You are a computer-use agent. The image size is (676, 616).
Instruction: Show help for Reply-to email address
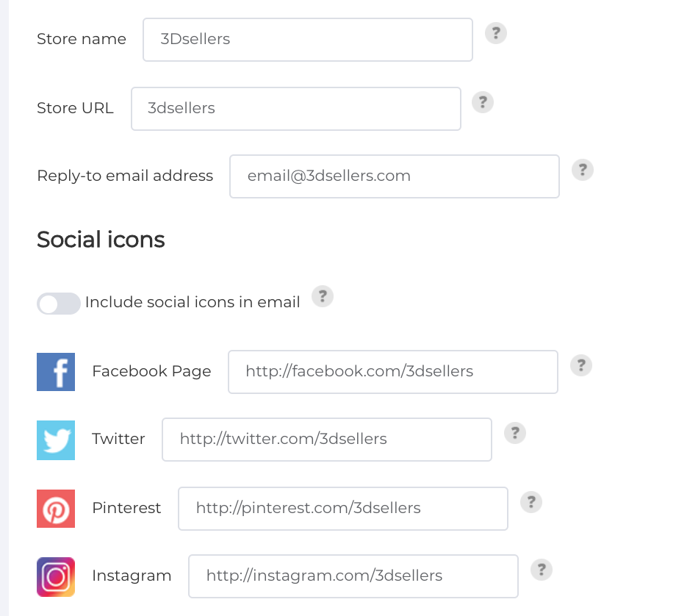tap(583, 170)
